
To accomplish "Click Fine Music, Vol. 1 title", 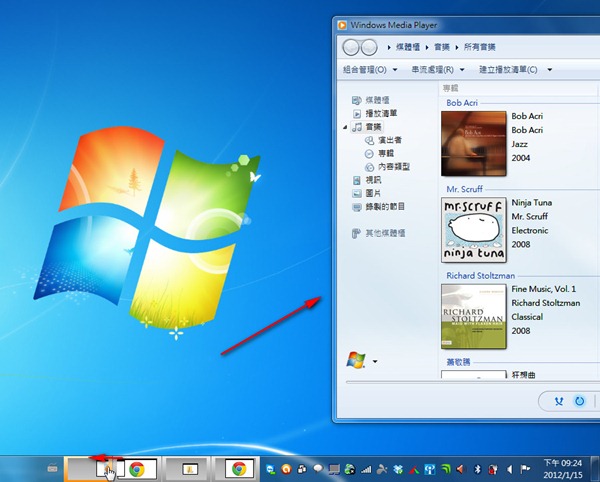I will point(543,289).
